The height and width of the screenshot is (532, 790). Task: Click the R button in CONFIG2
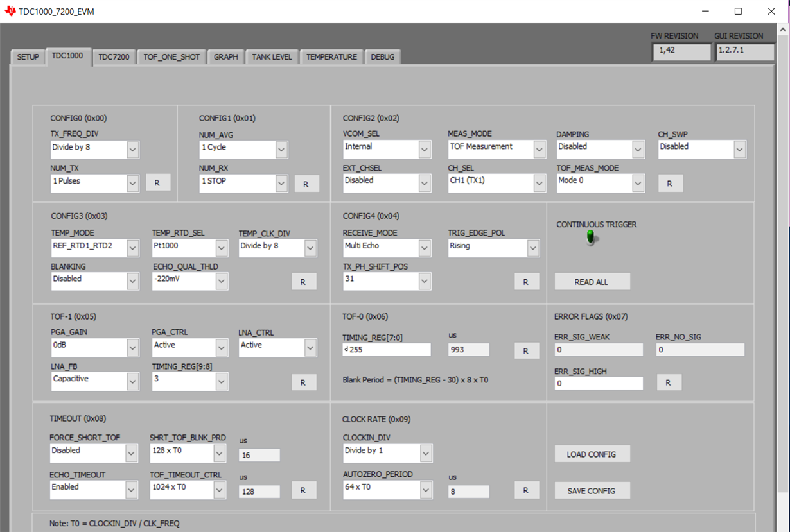click(670, 184)
